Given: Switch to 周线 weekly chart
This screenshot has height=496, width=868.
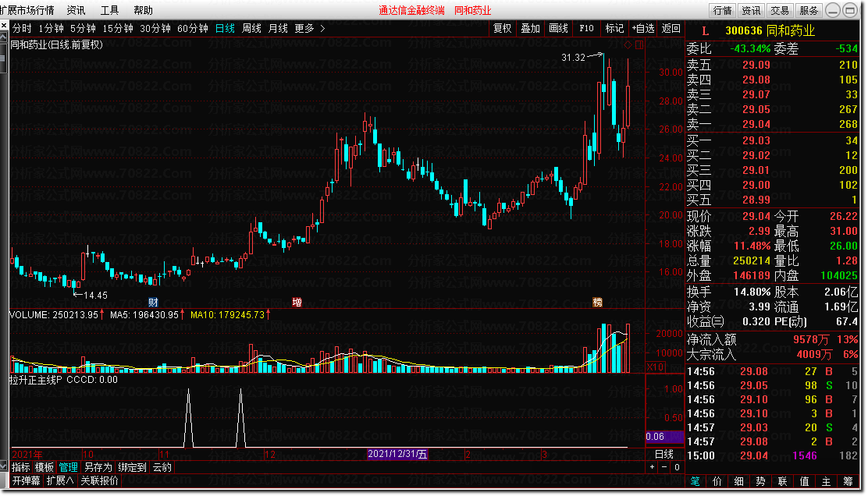Looking at the screenshot, I should point(252,28).
